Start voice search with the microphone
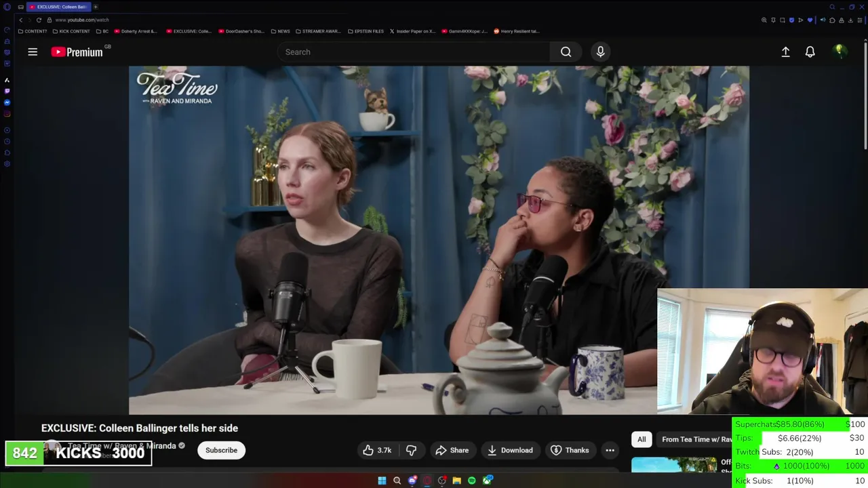The height and width of the screenshot is (488, 868). (600, 52)
